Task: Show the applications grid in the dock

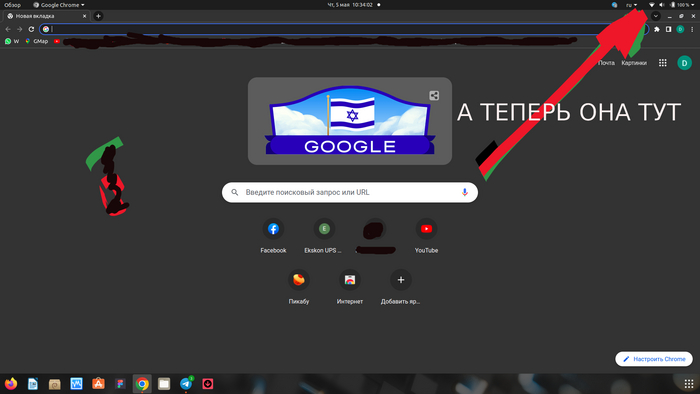Action: [x=689, y=384]
